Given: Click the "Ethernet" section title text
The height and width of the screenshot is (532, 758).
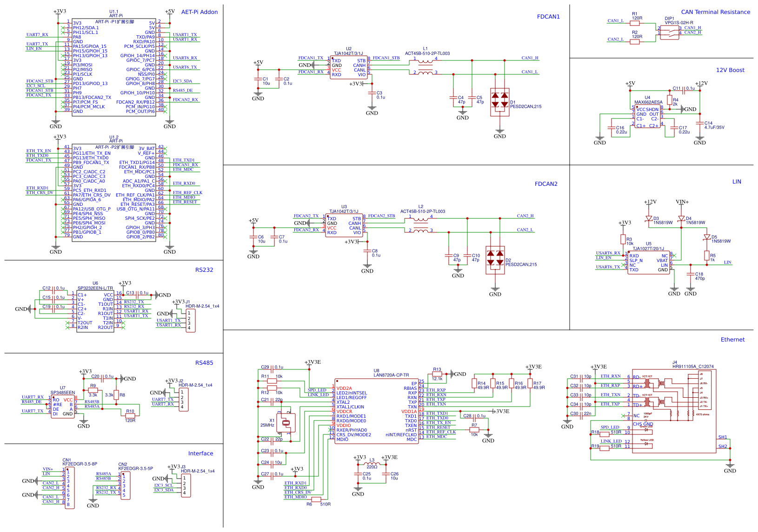Looking at the screenshot, I should 732,340.
